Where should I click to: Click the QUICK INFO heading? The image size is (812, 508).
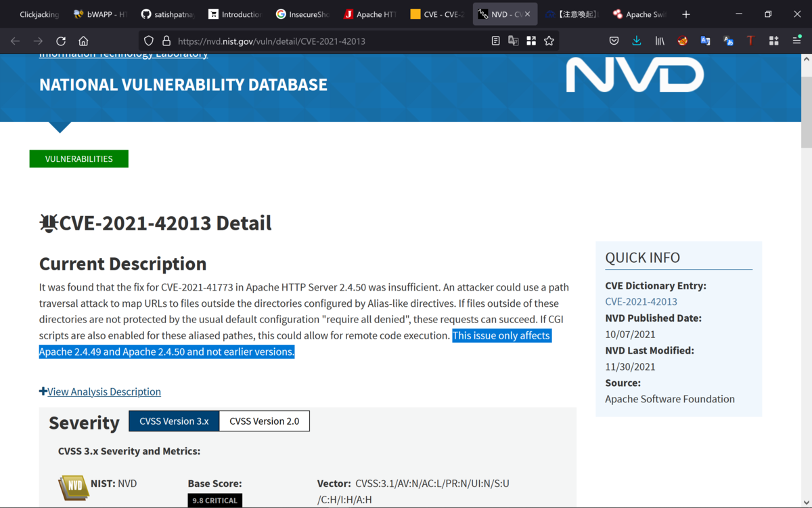point(643,257)
